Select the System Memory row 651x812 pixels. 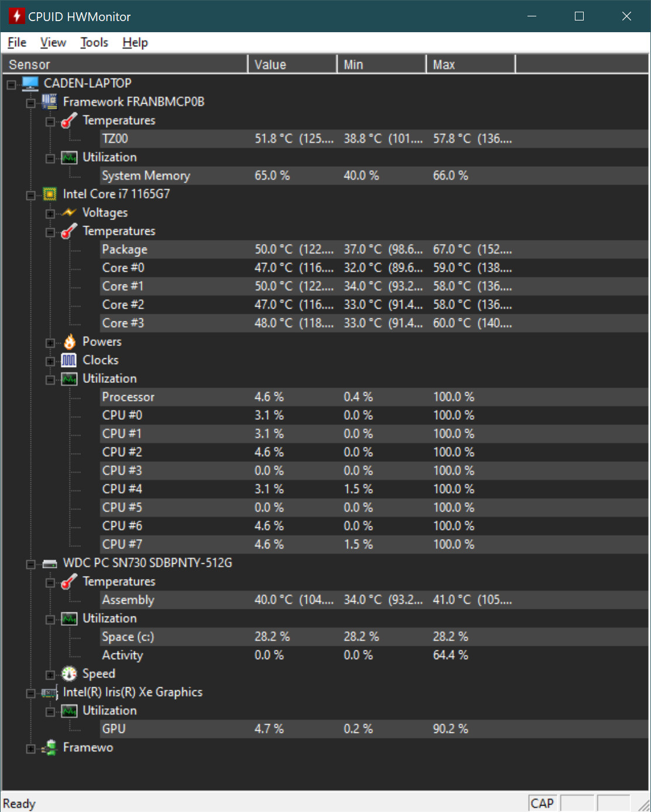[374, 176]
